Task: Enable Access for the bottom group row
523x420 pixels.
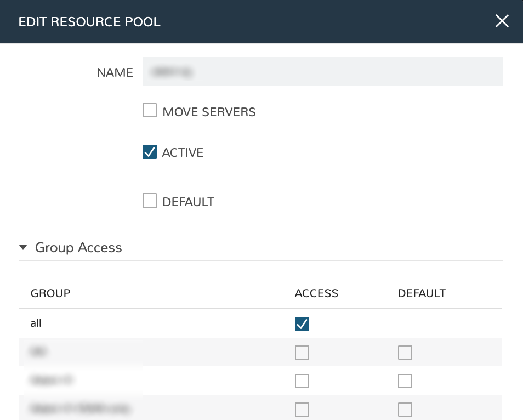Action: point(302,410)
